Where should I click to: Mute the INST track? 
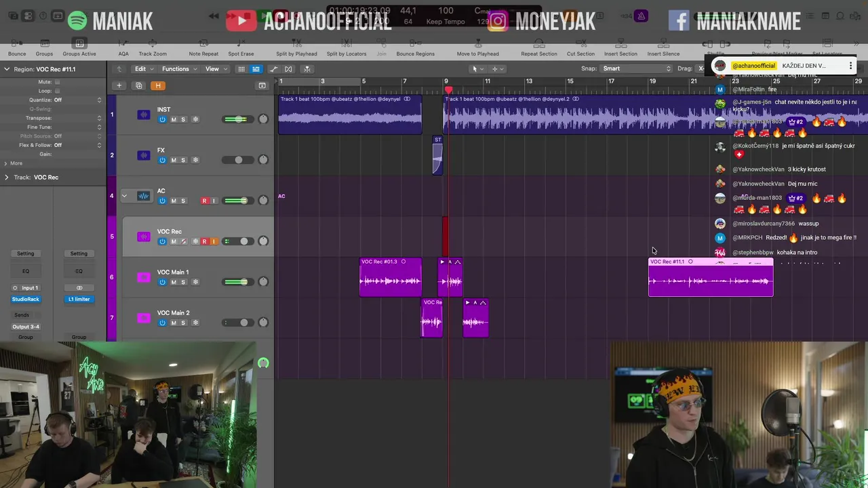coord(173,119)
